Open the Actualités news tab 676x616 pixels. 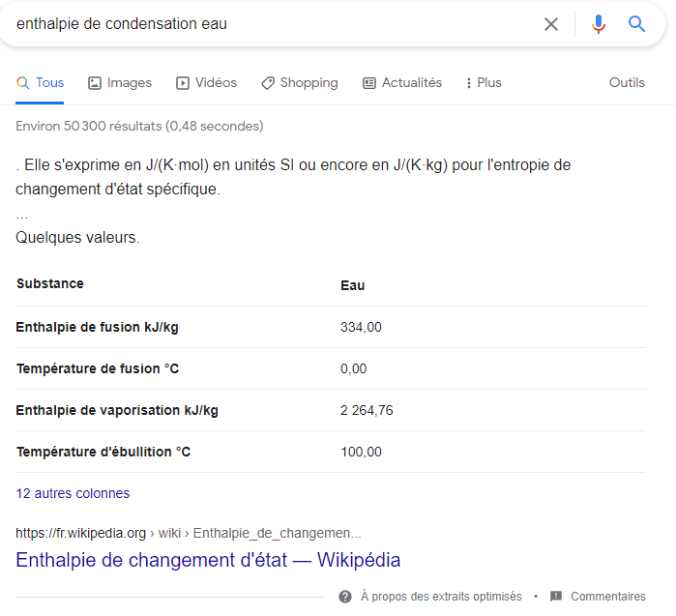(402, 83)
